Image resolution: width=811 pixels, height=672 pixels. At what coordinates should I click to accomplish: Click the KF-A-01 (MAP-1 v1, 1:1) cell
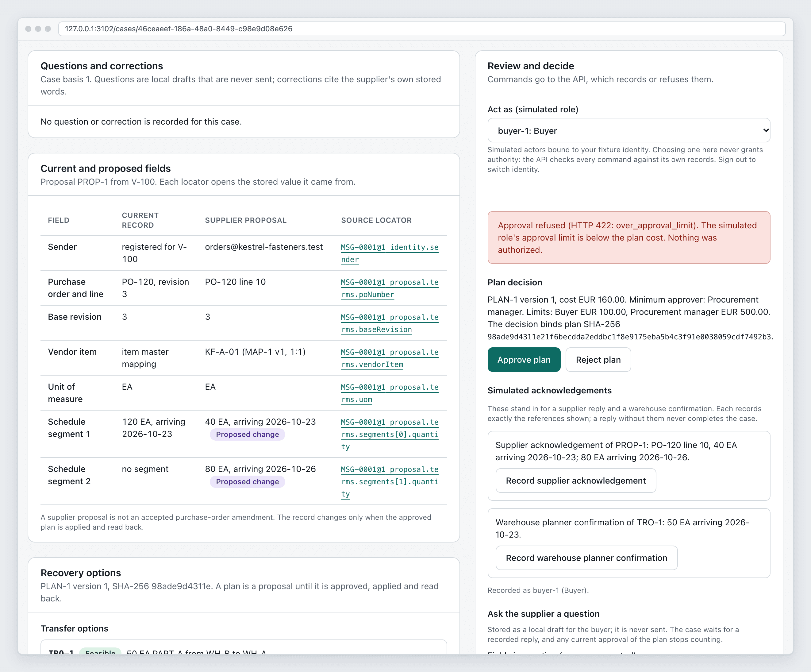click(255, 352)
